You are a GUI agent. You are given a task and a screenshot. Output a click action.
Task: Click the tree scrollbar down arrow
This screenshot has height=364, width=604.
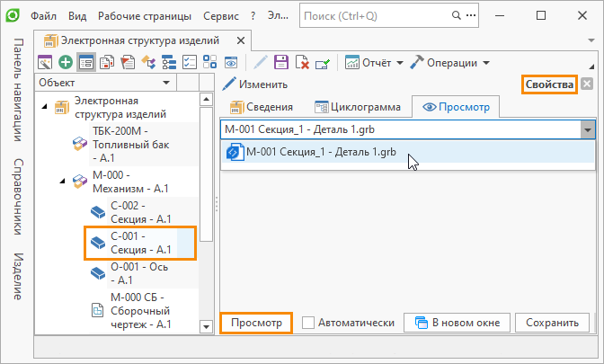click(207, 326)
